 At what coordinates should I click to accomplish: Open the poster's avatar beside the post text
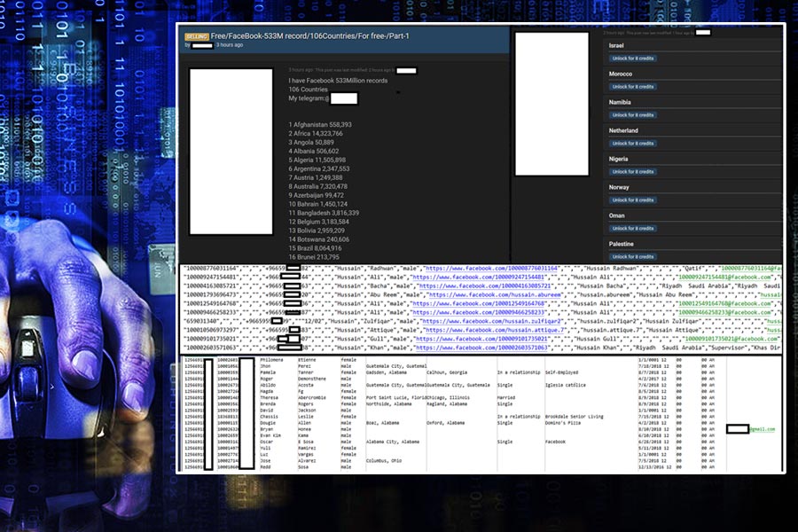(231, 151)
